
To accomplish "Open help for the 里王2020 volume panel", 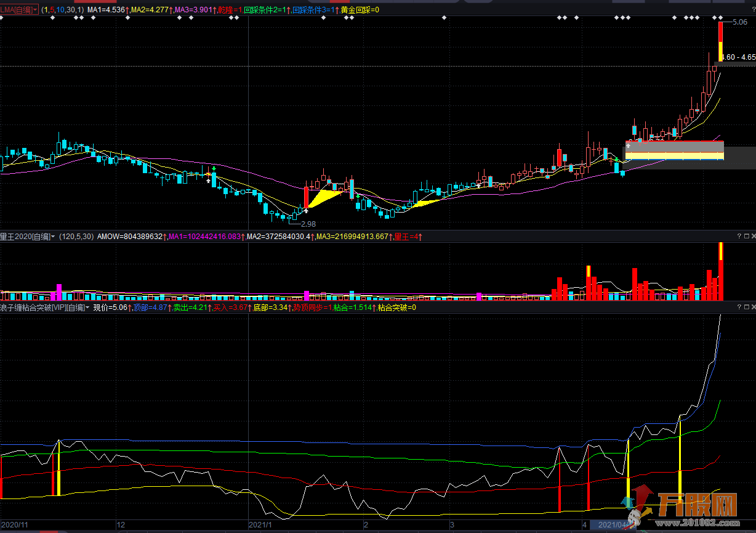I will coord(739,236).
